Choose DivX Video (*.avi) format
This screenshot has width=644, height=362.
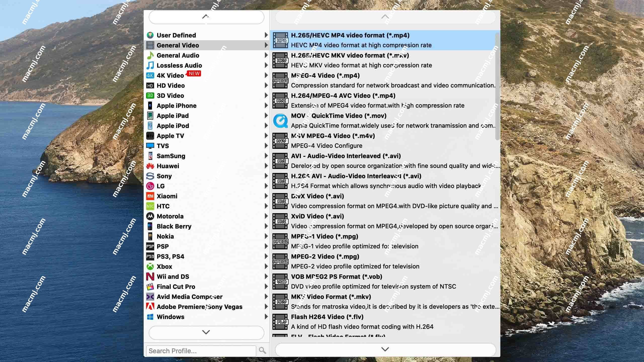pyautogui.click(x=385, y=201)
